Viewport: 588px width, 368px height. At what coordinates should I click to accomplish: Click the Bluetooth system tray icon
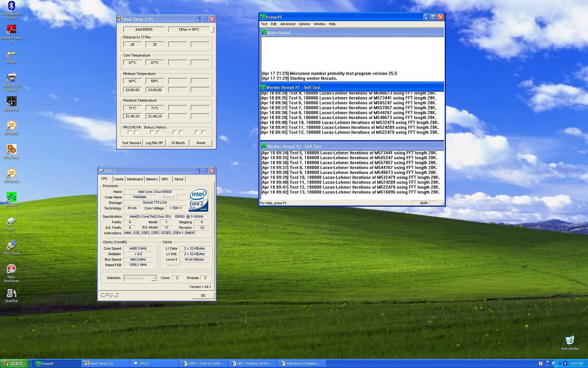[565, 364]
